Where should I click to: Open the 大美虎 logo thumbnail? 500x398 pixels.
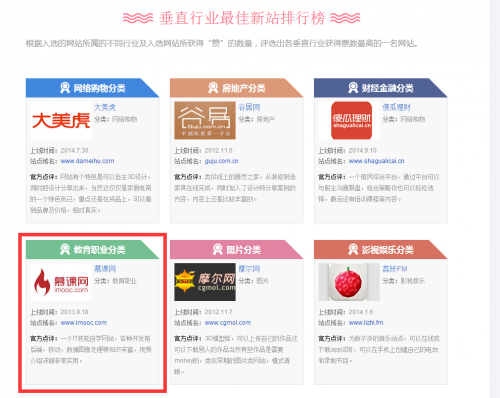61,120
